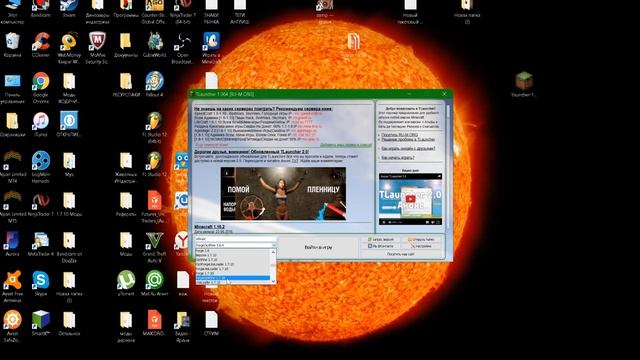Click Посетить наш сайт button
Screen dimensions: 640x360
click(x=400, y=254)
